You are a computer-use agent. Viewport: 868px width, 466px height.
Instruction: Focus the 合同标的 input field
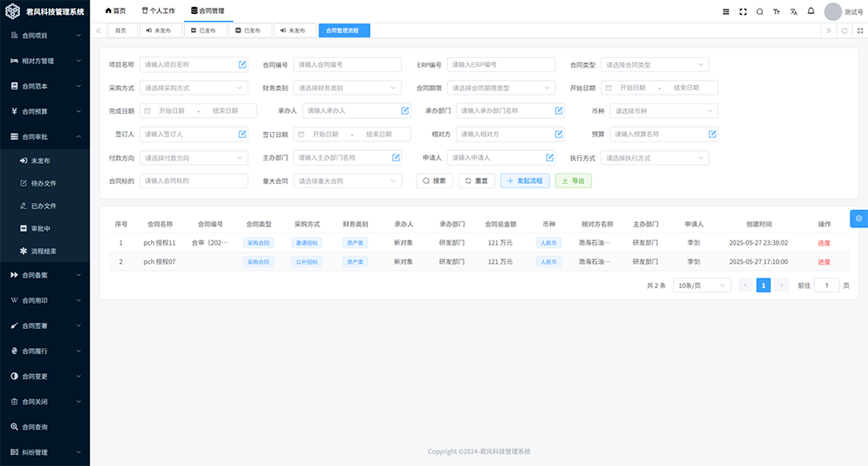click(x=194, y=181)
